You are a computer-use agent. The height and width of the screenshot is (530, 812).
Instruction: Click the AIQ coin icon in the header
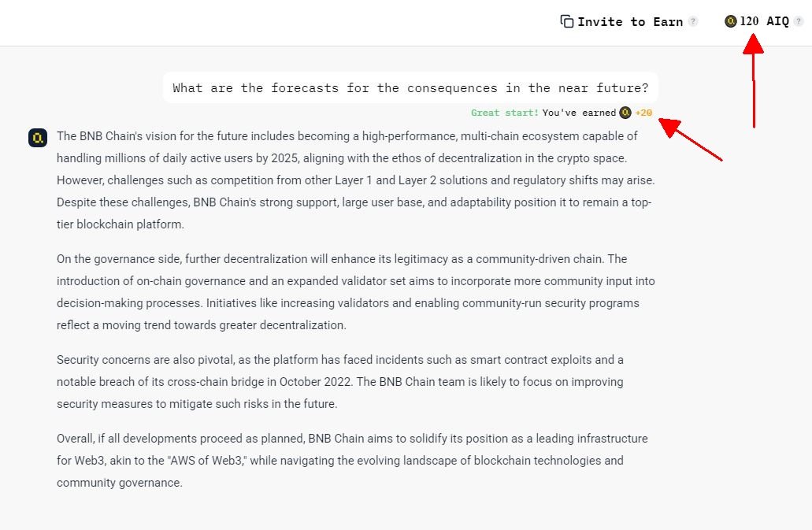point(731,21)
